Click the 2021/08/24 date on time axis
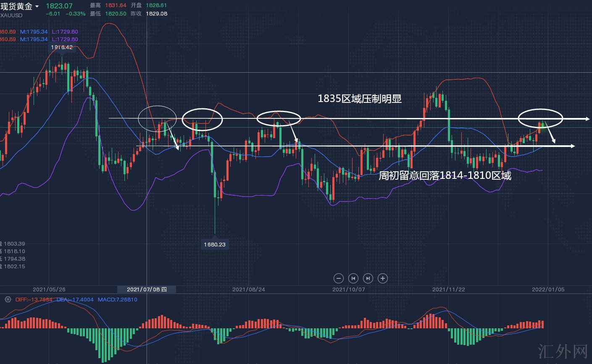This screenshot has width=592, height=364. (248, 289)
